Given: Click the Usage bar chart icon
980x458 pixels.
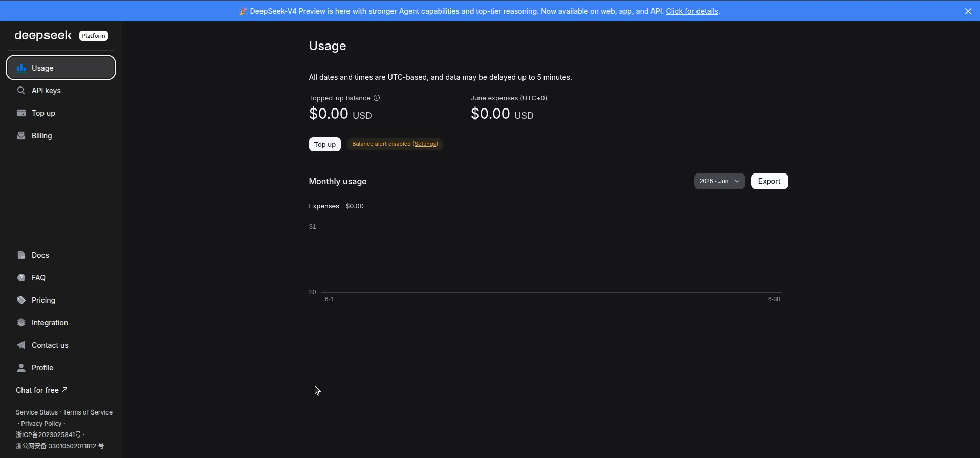Looking at the screenshot, I should click(x=21, y=68).
